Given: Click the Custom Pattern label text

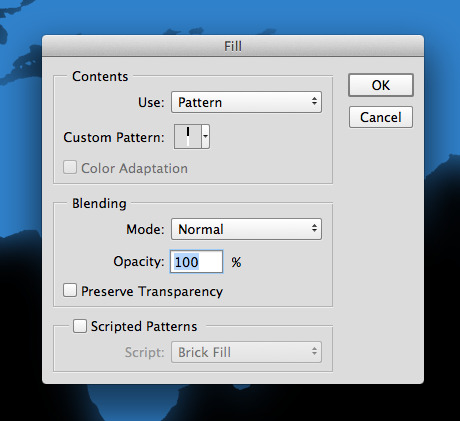Looking at the screenshot, I should coord(114,137).
